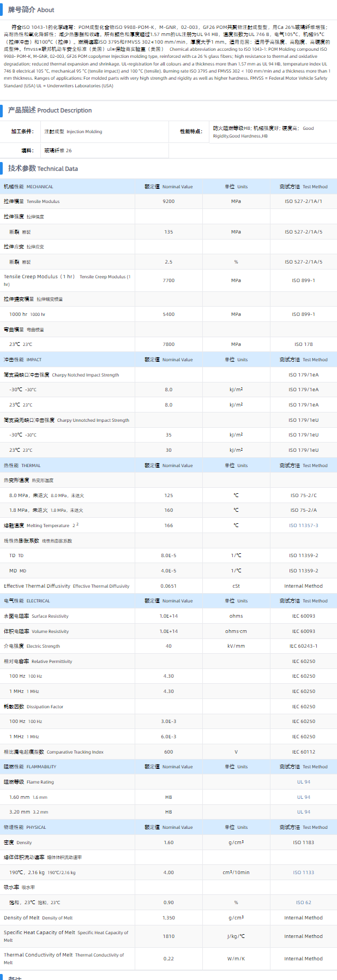The width and height of the screenshot is (337, 980).
Task: Click the Density row label
Action: pyautogui.click(x=18, y=842)
